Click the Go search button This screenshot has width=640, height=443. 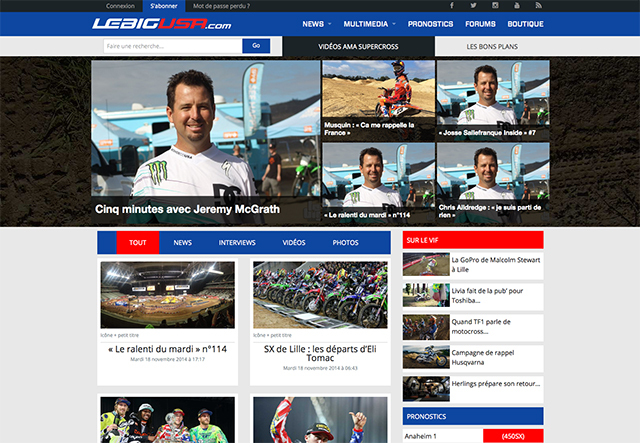256,46
